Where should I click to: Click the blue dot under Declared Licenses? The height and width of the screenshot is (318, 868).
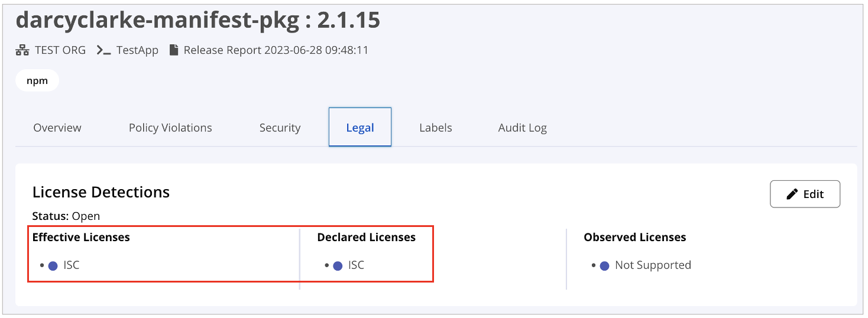coord(338,266)
